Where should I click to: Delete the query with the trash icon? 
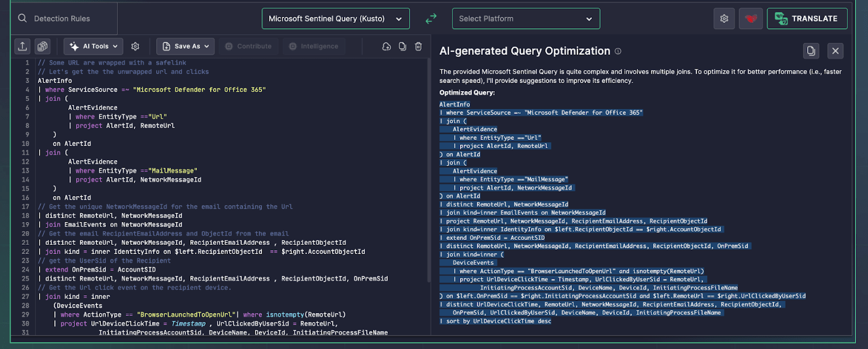pyautogui.click(x=418, y=46)
